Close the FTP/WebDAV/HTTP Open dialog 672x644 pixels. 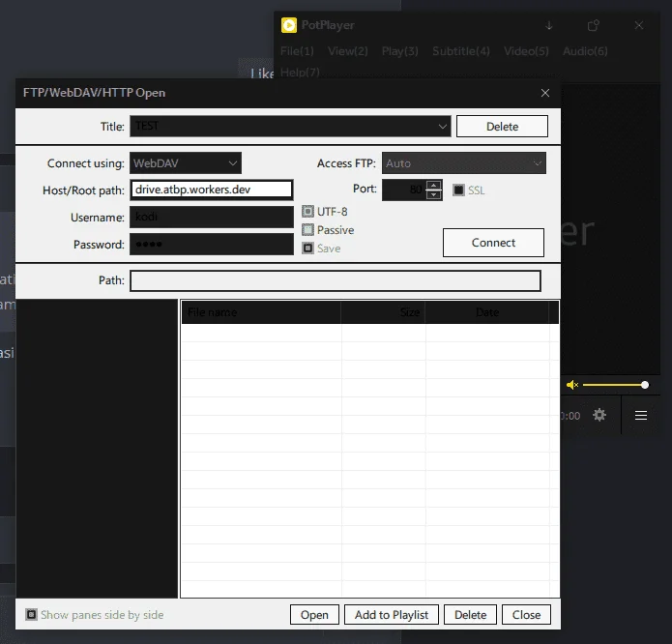point(545,93)
